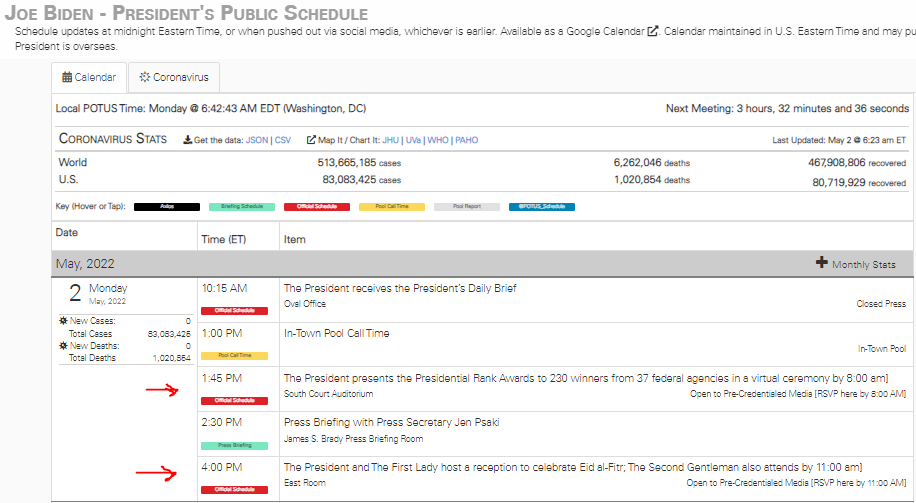This screenshot has height=503, width=916.
Task: Click the Last Updated timestamp
Action: (x=839, y=140)
